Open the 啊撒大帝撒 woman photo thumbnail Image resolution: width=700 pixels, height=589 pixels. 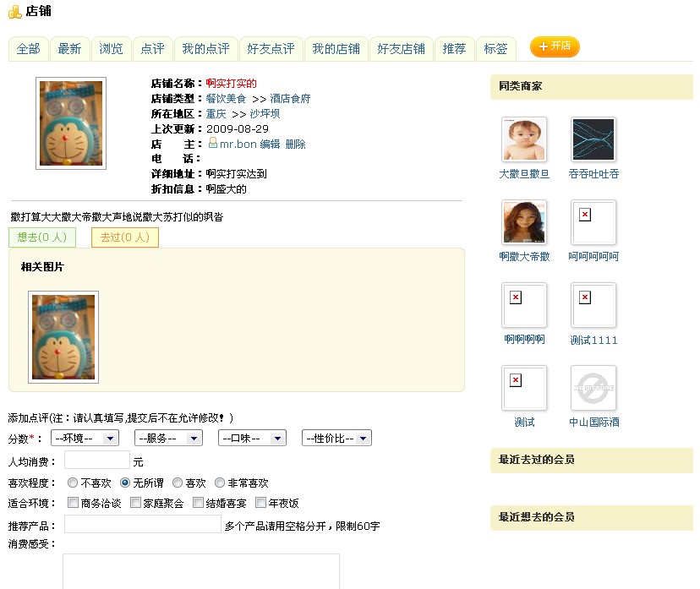click(x=524, y=222)
